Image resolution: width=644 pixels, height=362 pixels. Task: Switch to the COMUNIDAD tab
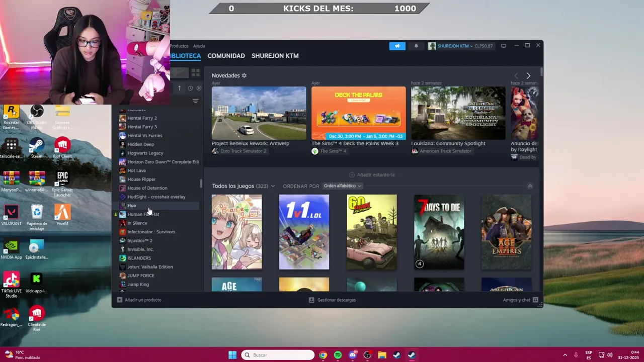point(226,56)
